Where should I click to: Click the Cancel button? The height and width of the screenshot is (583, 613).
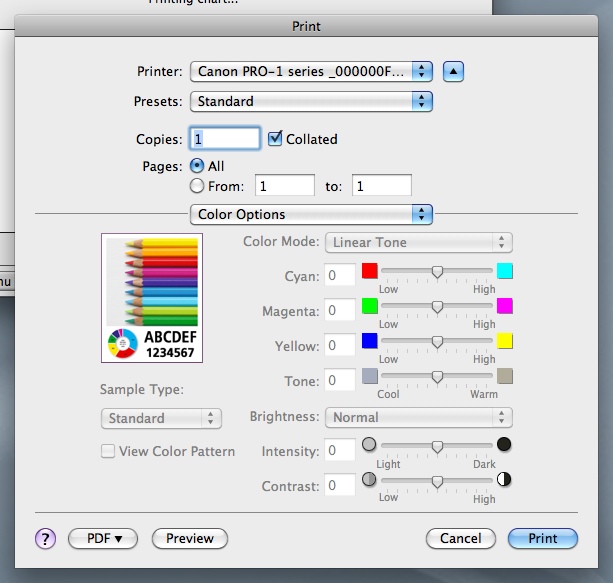(x=460, y=538)
